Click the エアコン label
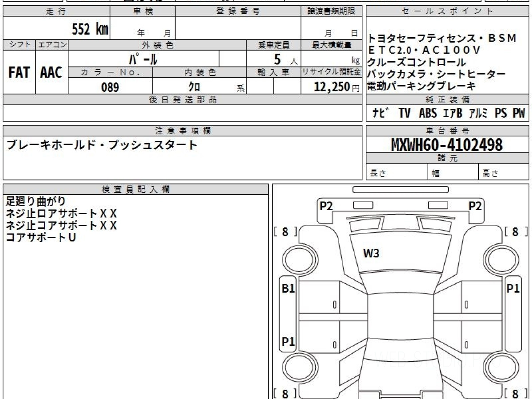Screen dimensions: 532x399 (x=52, y=45)
